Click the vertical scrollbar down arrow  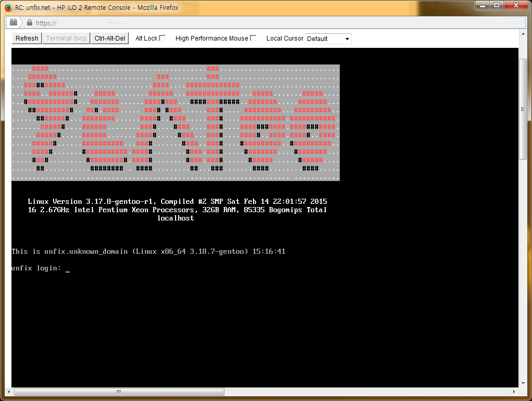pos(523,384)
